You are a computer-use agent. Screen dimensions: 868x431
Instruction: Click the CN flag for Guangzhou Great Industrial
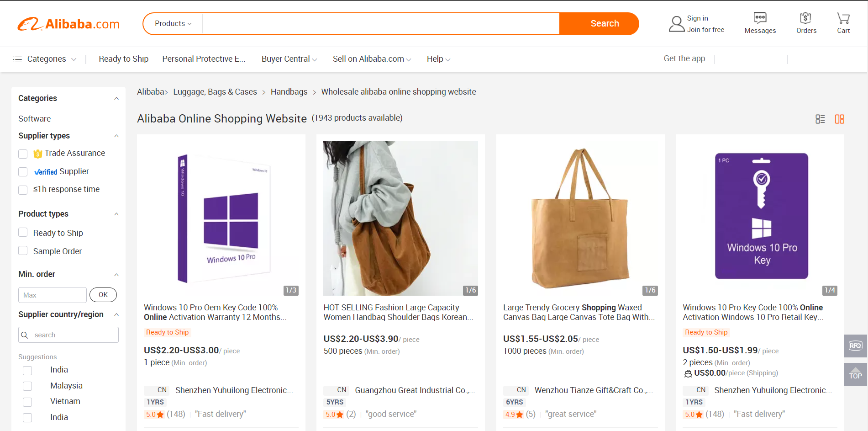point(336,390)
